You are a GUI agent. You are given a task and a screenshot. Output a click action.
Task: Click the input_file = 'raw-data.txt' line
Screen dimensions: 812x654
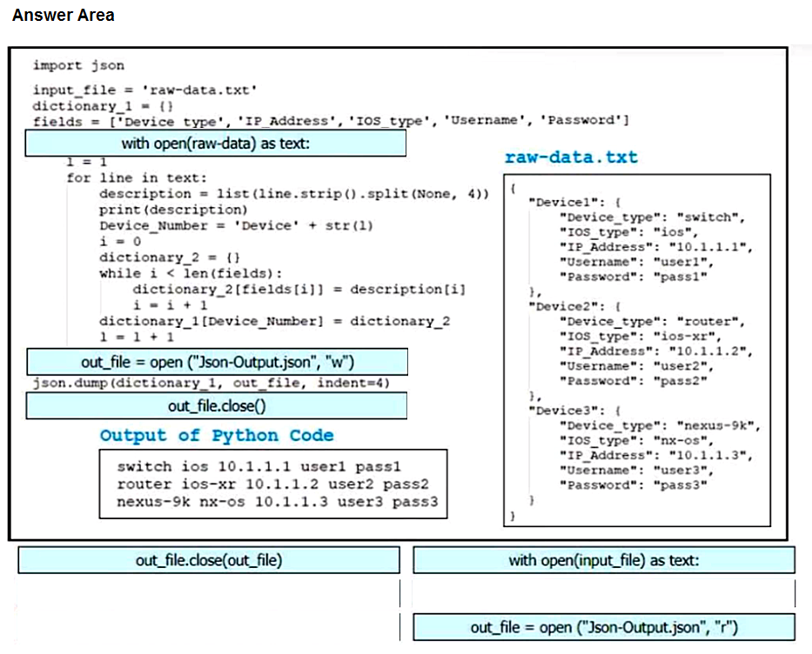[145, 90]
